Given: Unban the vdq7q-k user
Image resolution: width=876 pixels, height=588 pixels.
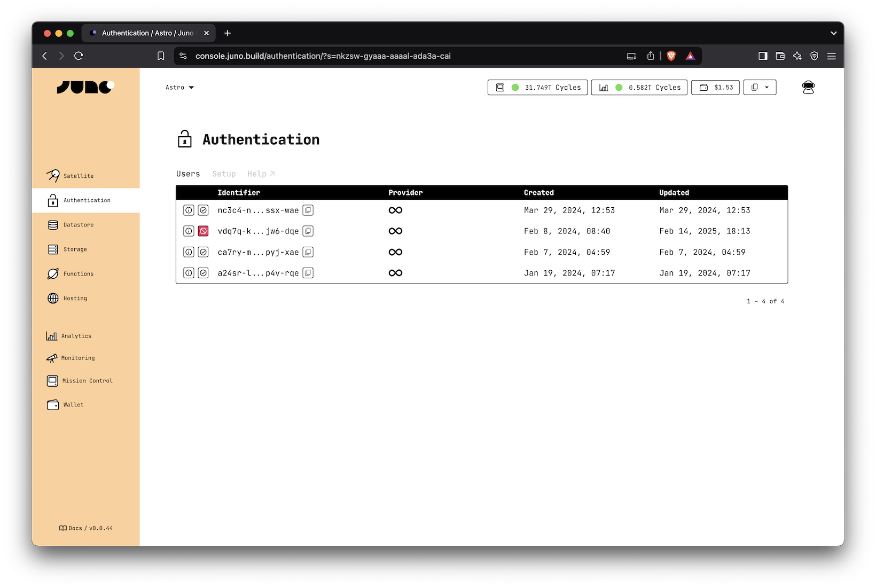Looking at the screenshot, I should point(203,231).
